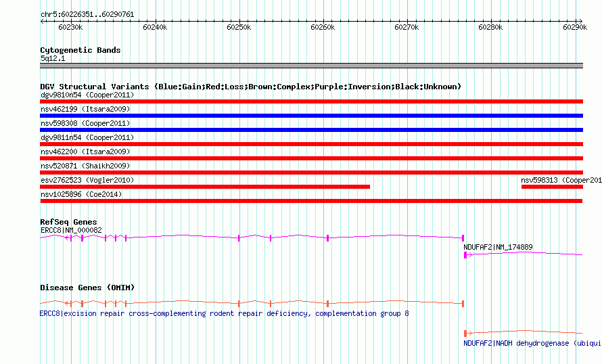This screenshot has width=602, height=364.
Task: Open variant label nsv520871 (Shaikh2009)
Action: coord(85,166)
